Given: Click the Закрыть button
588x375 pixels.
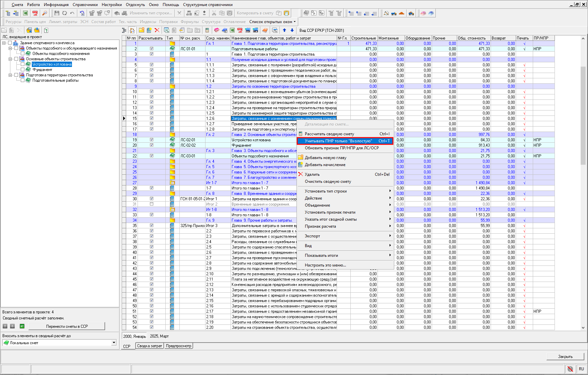Looking at the screenshot, I should 565,356.
